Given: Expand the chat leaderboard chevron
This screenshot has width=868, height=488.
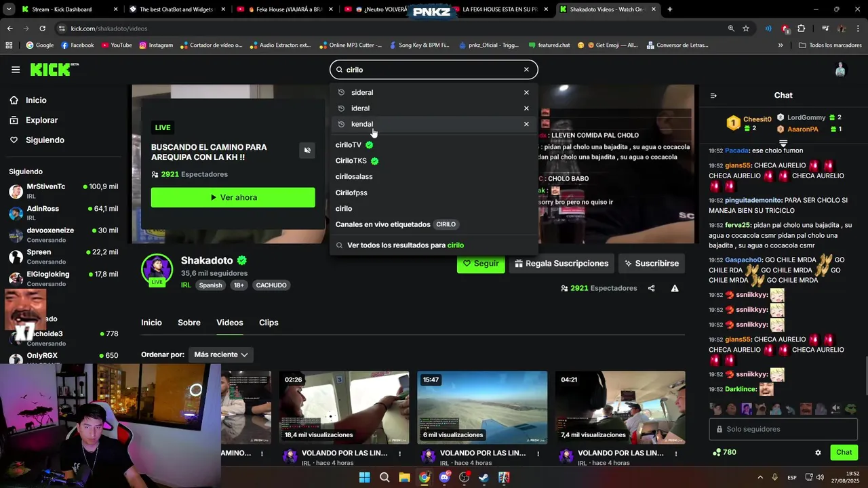Looking at the screenshot, I should (x=783, y=143).
